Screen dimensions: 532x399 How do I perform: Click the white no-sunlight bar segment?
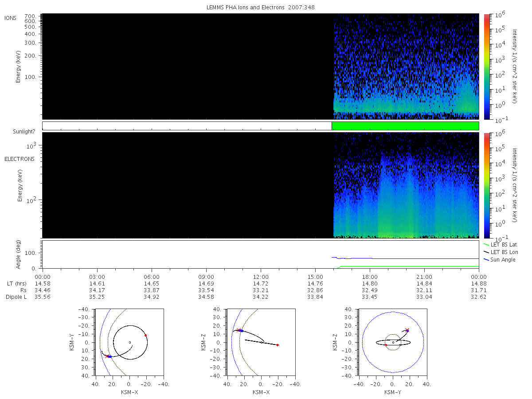point(187,126)
